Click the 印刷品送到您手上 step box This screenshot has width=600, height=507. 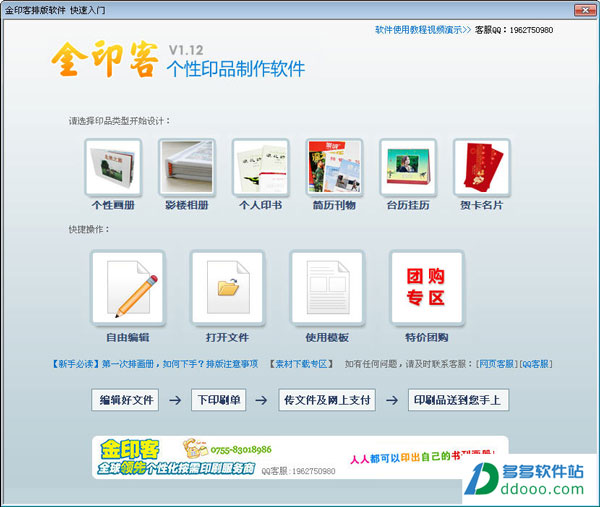[458, 400]
